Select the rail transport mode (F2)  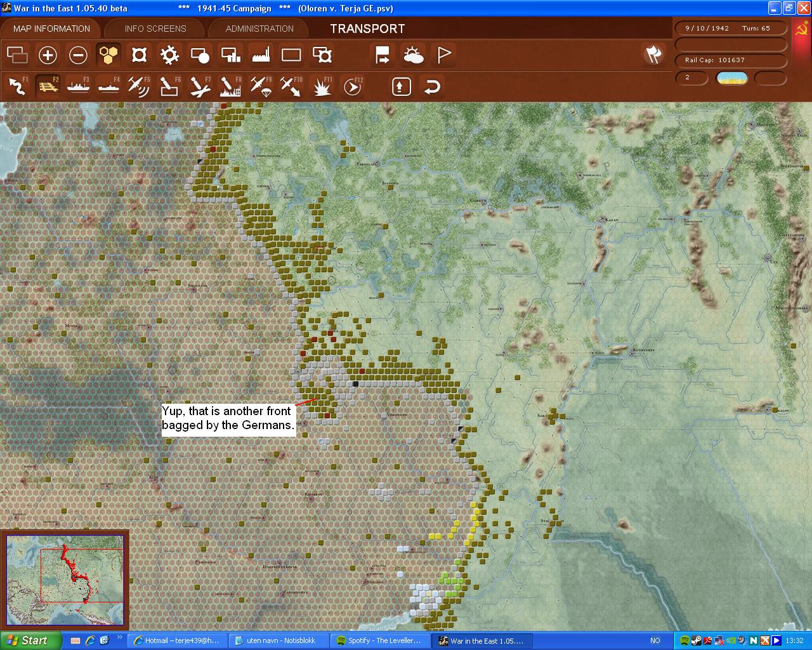[48, 86]
